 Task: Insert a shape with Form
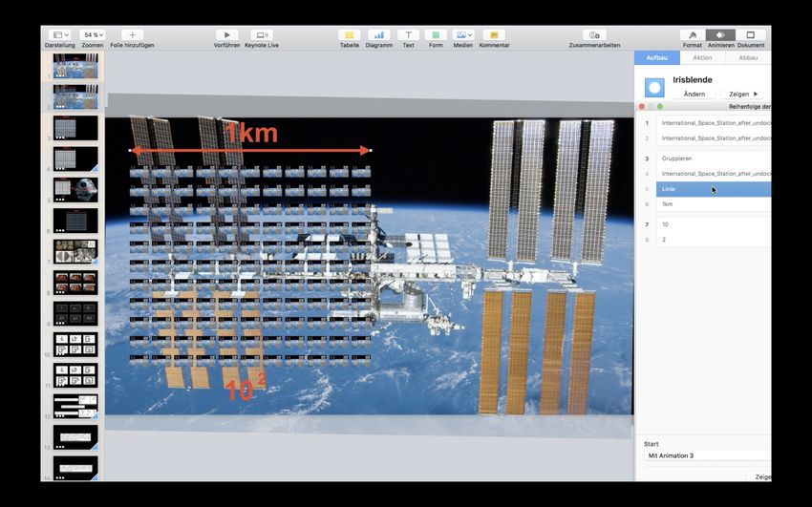(436, 34)
